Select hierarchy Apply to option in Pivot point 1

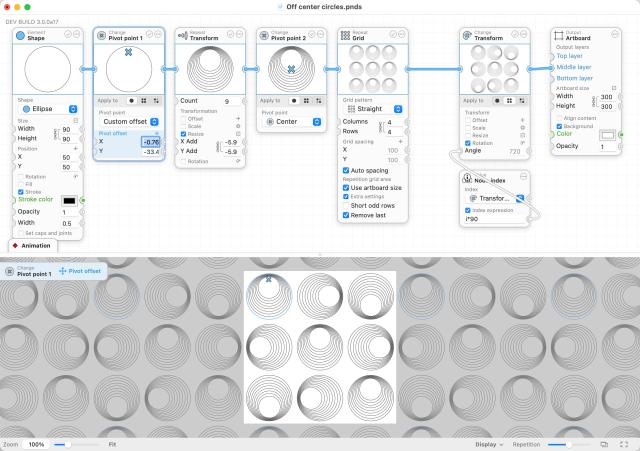point(156,100)
